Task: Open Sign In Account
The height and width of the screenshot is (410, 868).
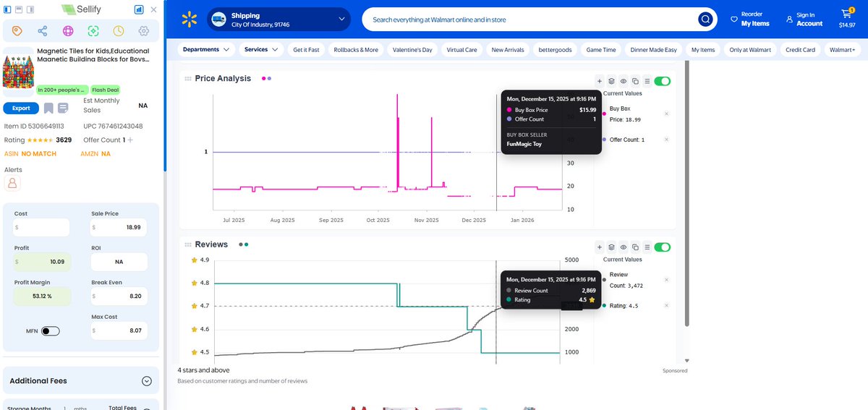Action: point(804,20)
